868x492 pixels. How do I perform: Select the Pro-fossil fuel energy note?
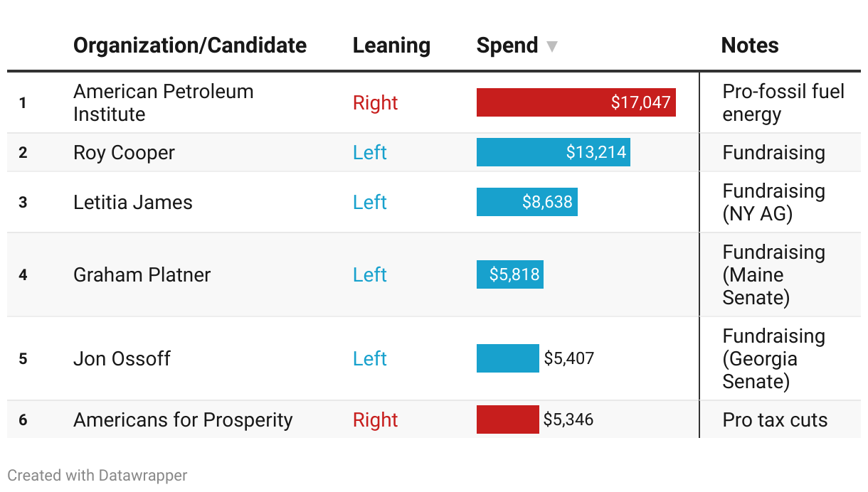click(x=783, y=102)
